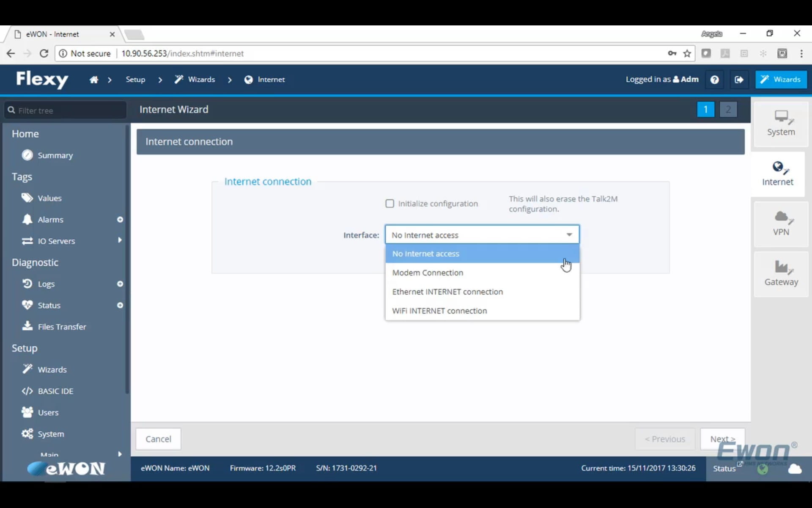Toggle Initialize configuration checkbox

coord(390,204)
